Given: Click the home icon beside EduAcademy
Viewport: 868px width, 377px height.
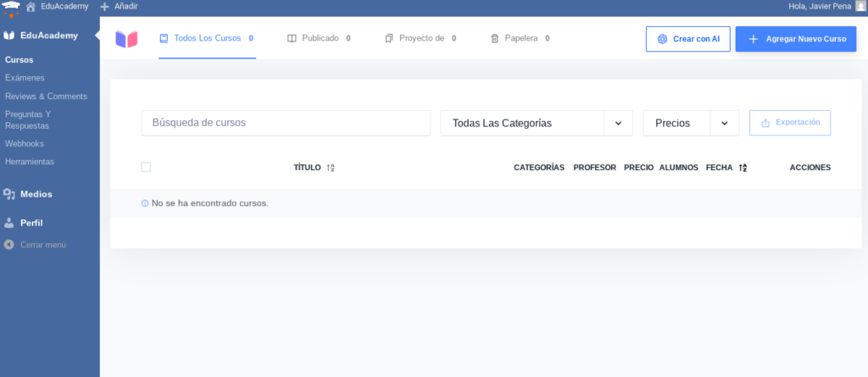Looking at the screenshot, I should 31,7.
